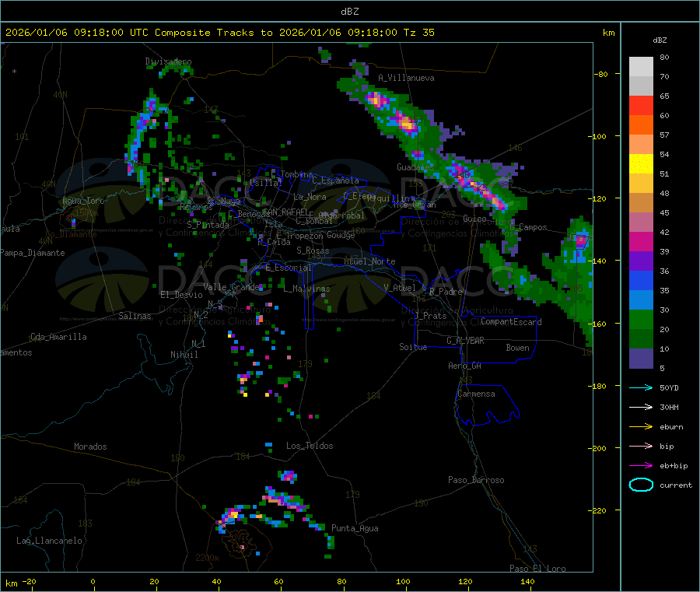Click the 'Nihuil' map label
The image size is (700, 592).
pyautogui.click(x=184, y=355)
